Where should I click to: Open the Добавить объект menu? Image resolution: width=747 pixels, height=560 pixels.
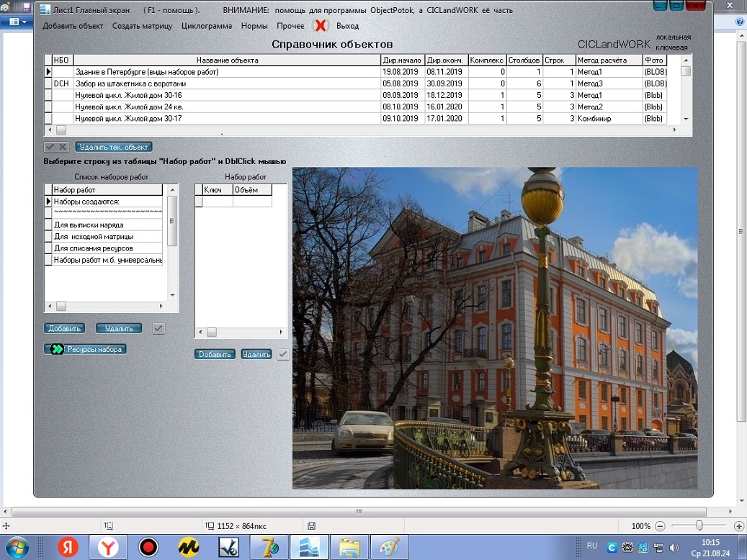tap(73, 26)
